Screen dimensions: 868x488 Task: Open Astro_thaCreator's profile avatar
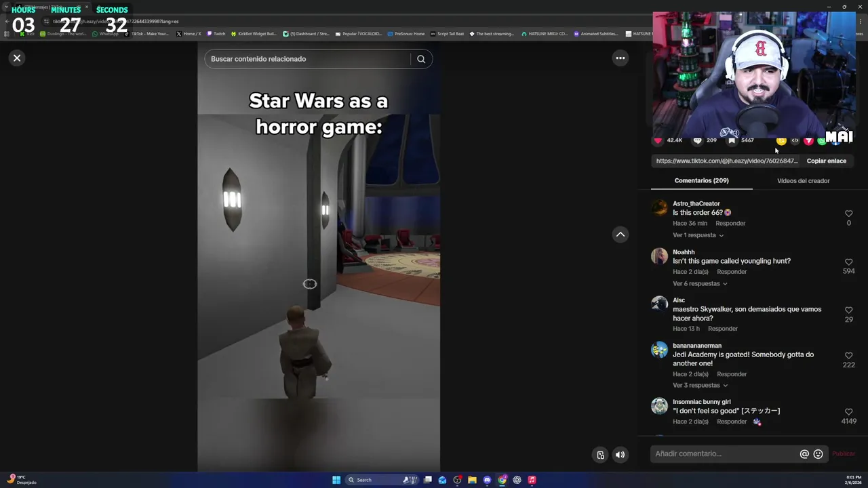pyautogui.click(x=659, y=207)
